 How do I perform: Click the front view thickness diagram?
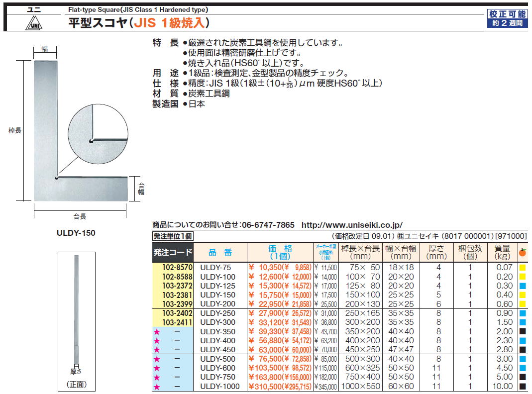(x=76, y=321)
